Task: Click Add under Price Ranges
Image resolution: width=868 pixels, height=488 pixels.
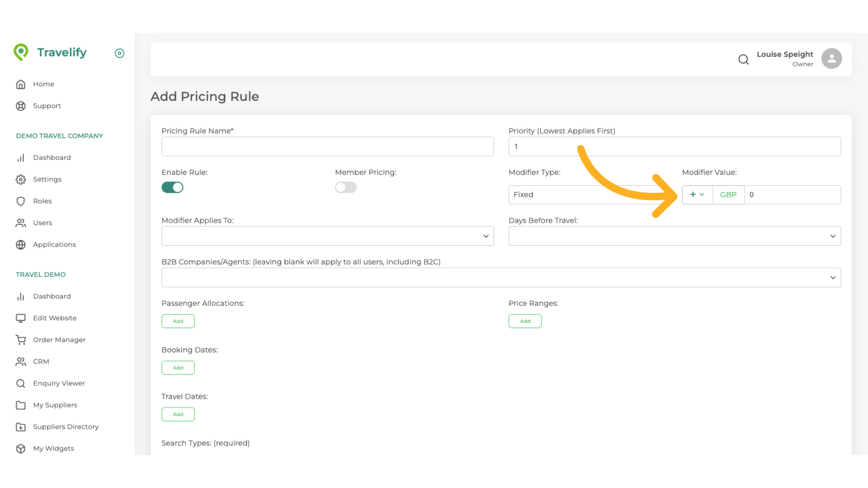Action: tap(525, 321)
